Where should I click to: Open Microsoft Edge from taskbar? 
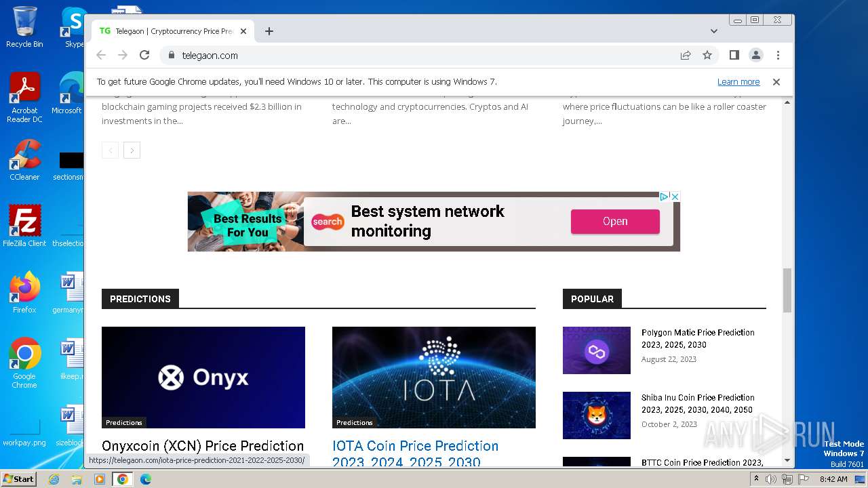coord(145,479)
